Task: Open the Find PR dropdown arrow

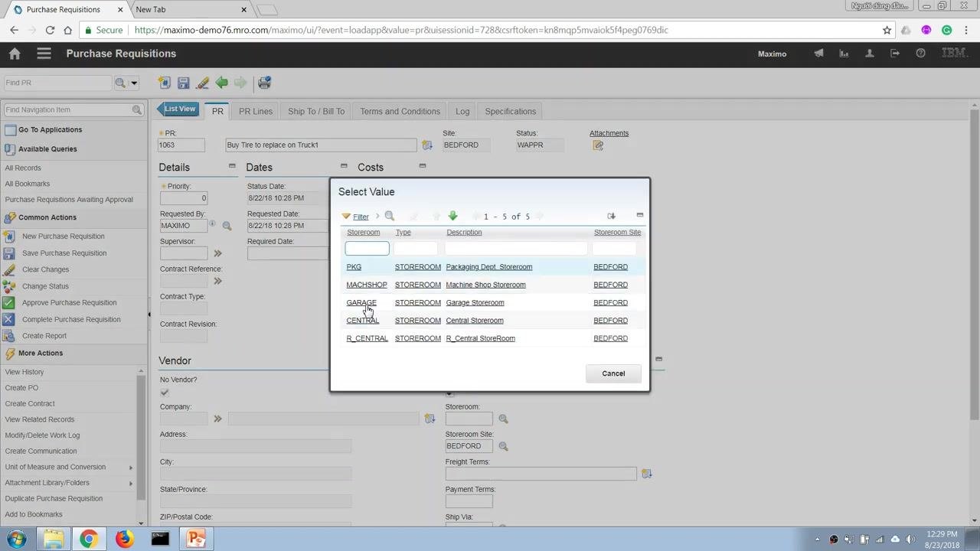Action: pyautogui.click(x=134, y=83)
